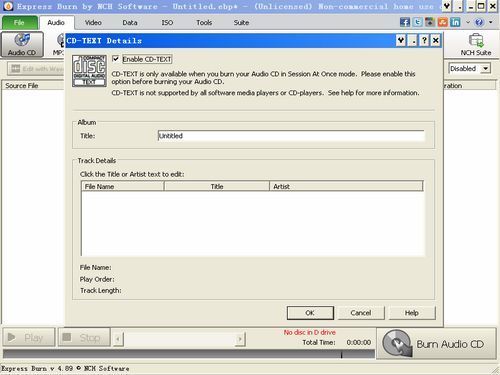Share on LinkedIn icon
Viewport: 500px width, 375px height.
coord(455,22)
